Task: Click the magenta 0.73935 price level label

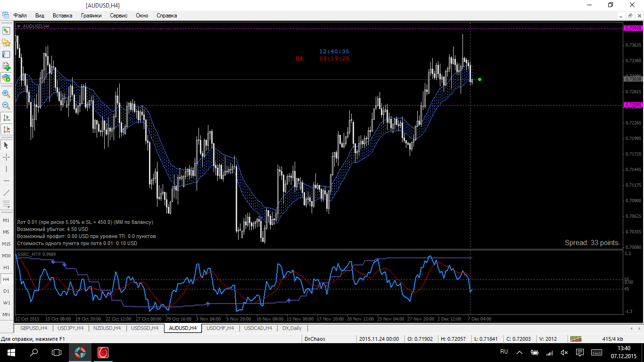Action: [x=632, y=28]
